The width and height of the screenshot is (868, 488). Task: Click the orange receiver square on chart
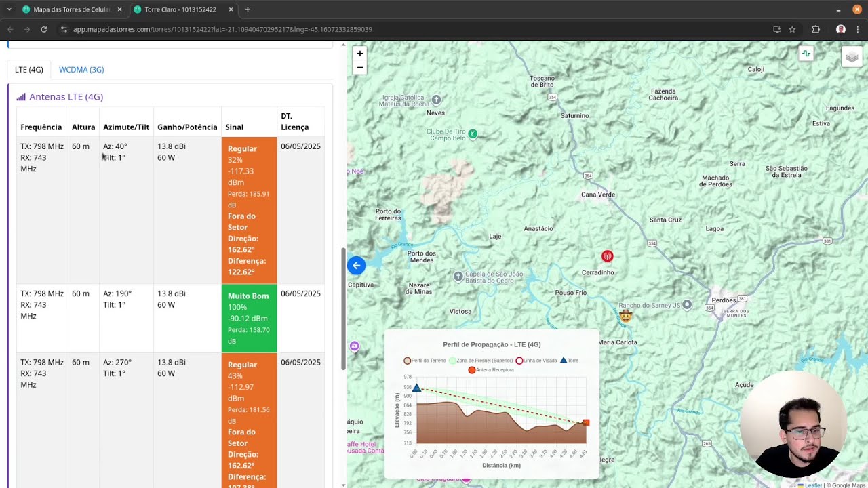click(586, 422)
